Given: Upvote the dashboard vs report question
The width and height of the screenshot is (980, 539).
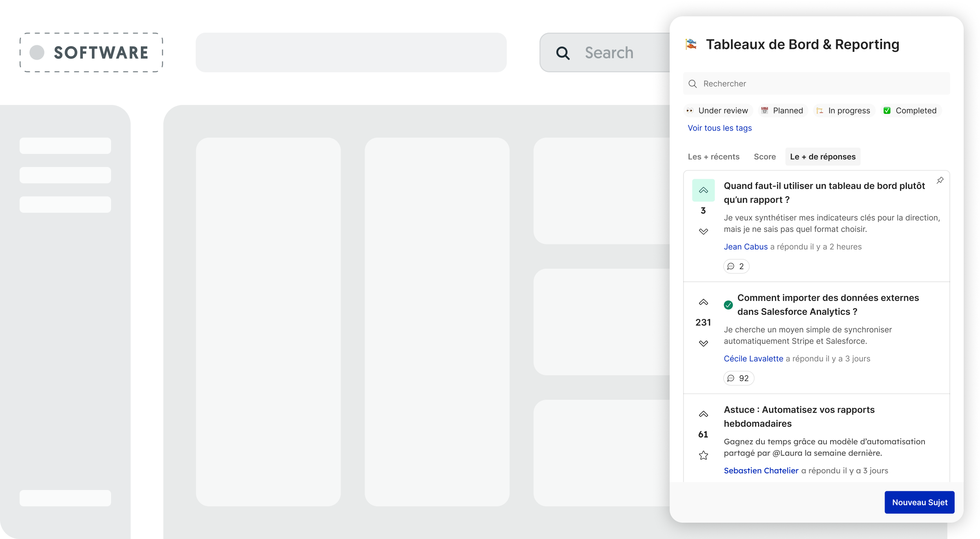Looking at the screenshot, I should [x=703, y=190].
